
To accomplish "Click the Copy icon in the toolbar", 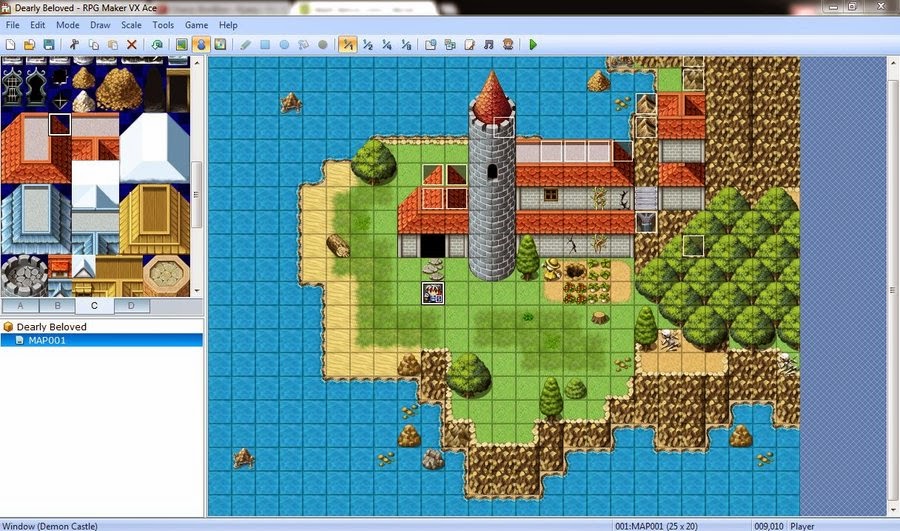I will pyautogui.click(x=94, y=44).
